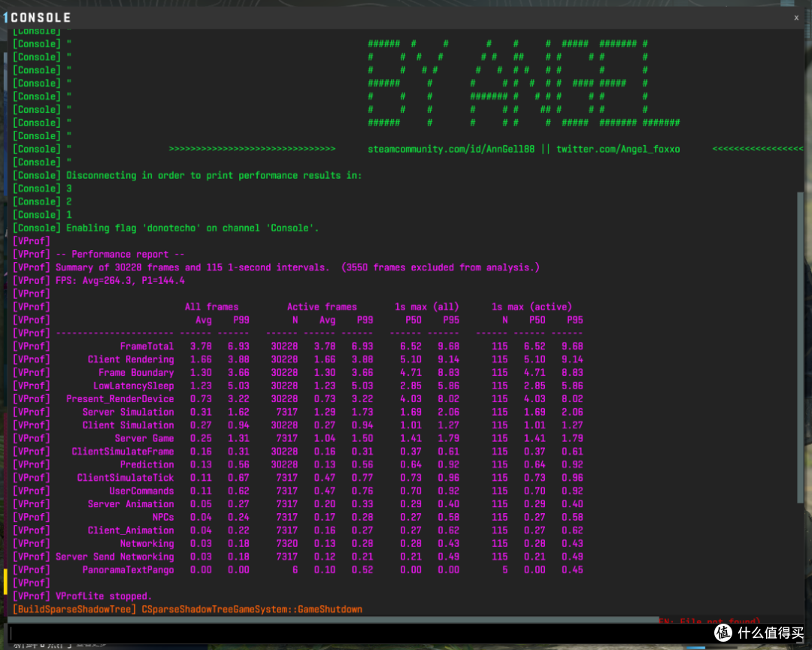Click the Networking row label with N 7320
The image size is (812, 650).
[x=147, y=543]
